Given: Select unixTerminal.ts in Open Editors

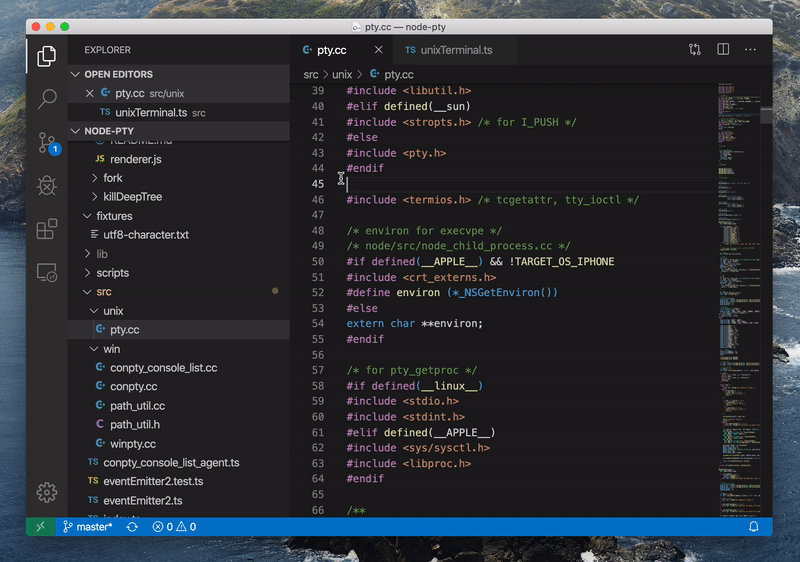Looking at the screenshot, I should pos(179,112).
